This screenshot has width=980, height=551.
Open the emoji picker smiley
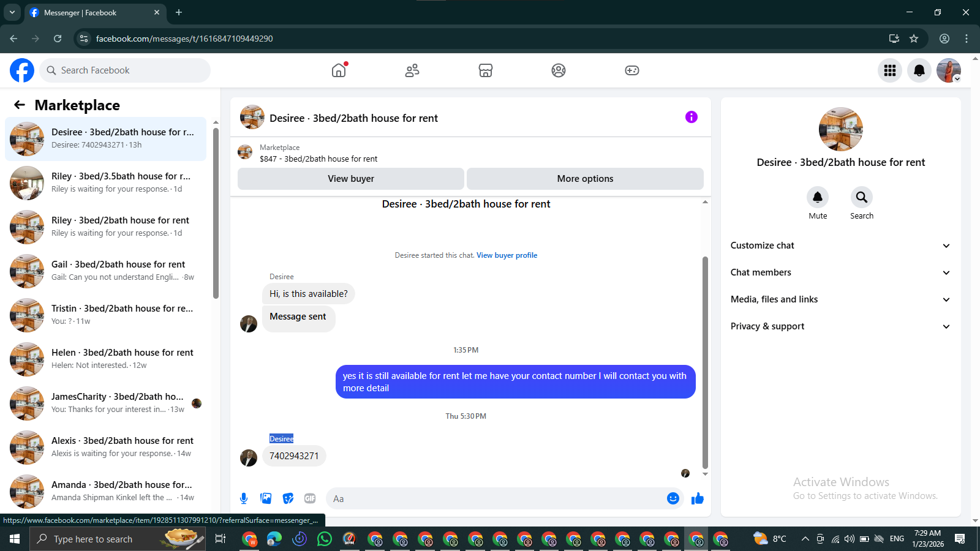tap(673, 498)
